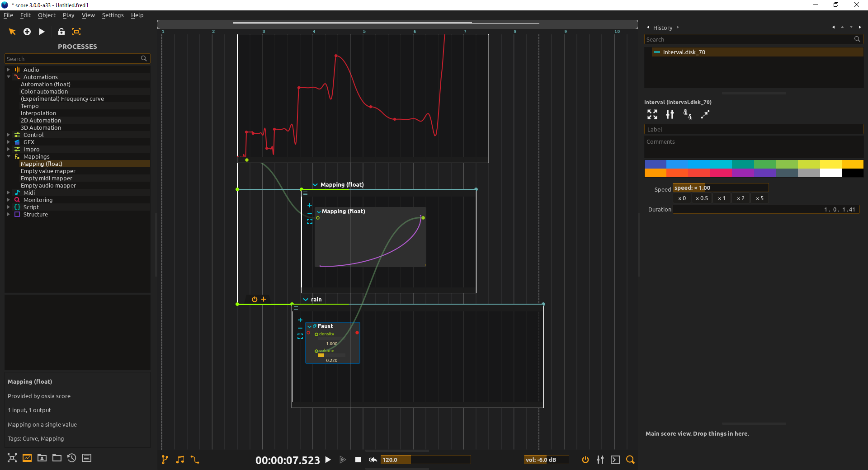The width and height of the screenshot is (868, 470).
Task: Click the play-global outlined triangle button
Action: click(x=343, y=460)
